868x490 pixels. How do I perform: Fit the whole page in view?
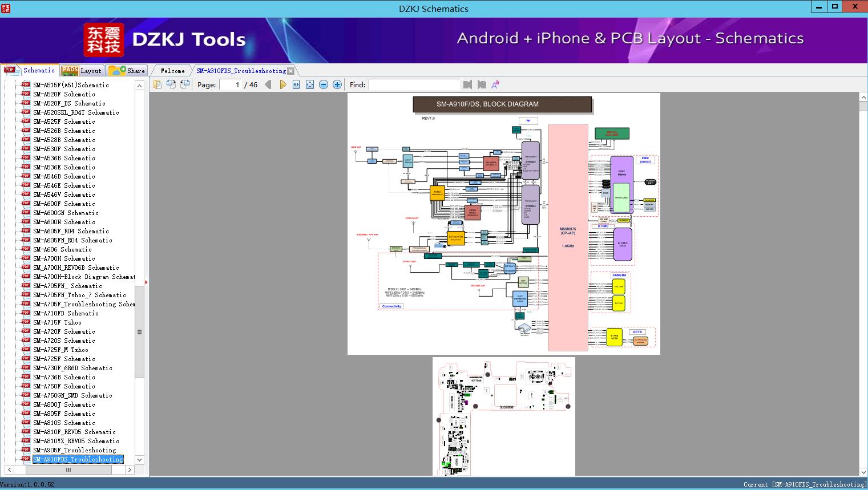coord(310,84)
